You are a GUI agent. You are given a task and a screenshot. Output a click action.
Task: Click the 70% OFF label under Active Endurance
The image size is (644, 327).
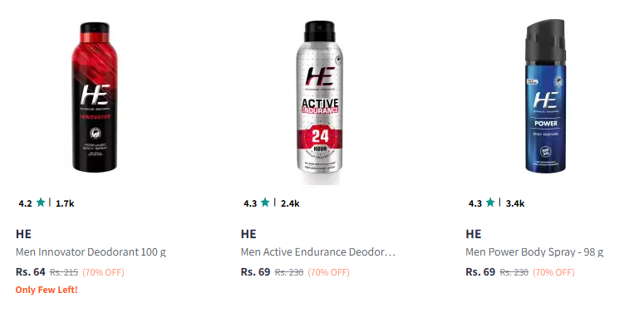(x=328, y=272)
